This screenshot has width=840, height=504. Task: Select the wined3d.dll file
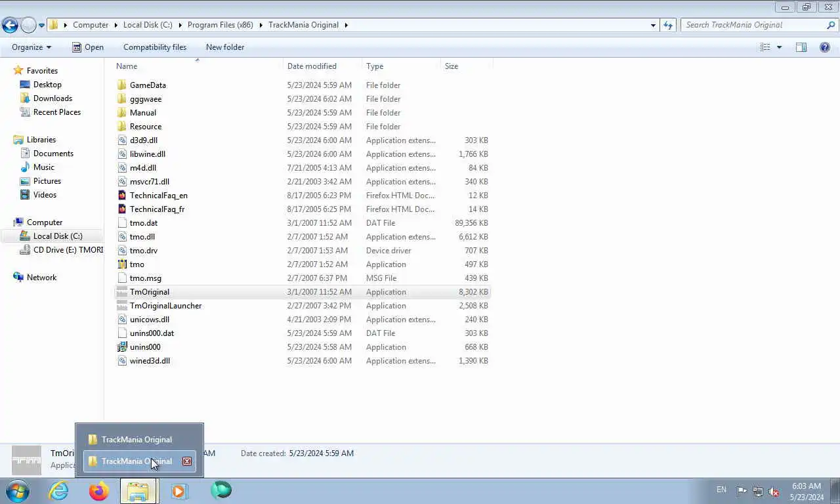(303, 361)
